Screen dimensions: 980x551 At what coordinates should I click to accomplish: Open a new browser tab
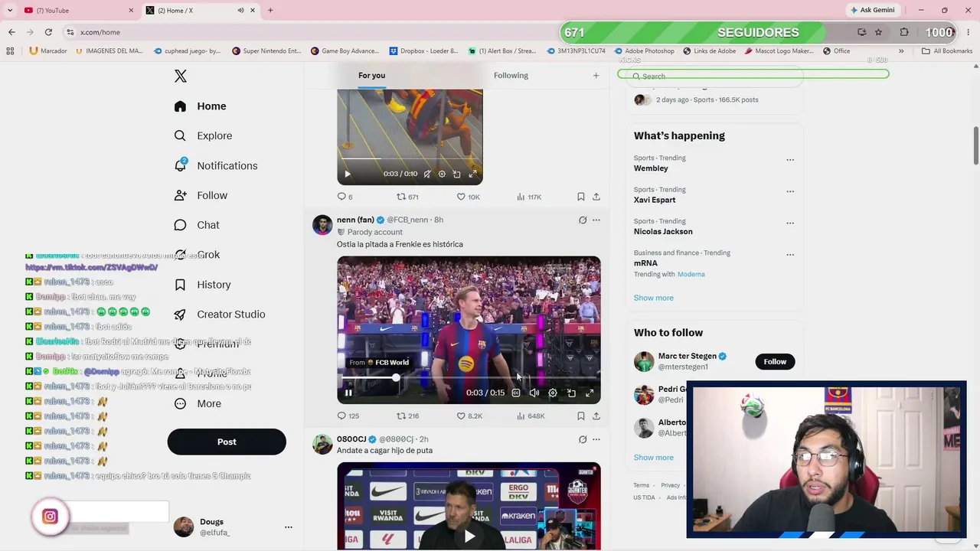pyautogui.click(x=270, y=10)
